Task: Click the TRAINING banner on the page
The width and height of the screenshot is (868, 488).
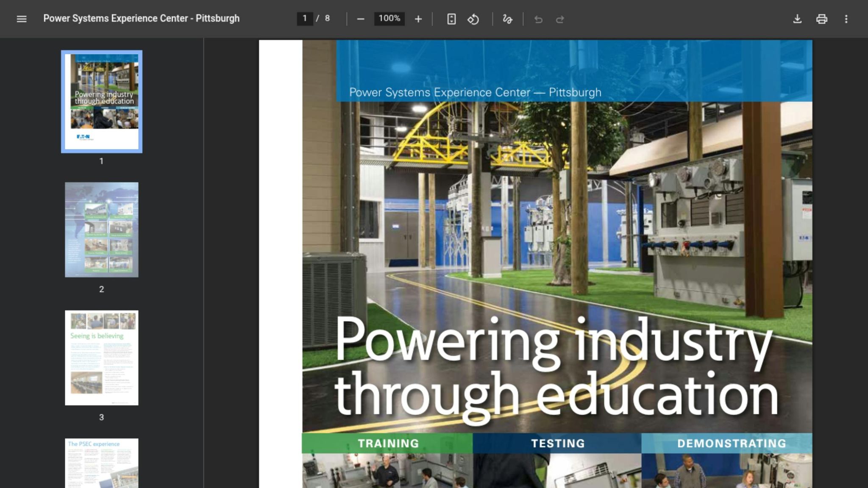Action: coord(387,443)
